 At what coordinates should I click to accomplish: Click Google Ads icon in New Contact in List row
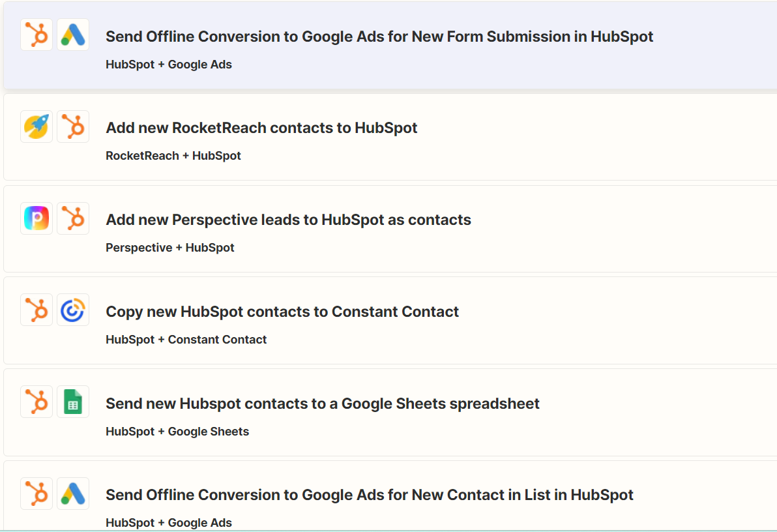73,494
